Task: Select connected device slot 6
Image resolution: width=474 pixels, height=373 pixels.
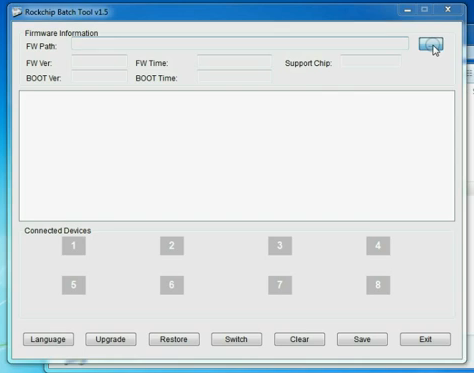Action: point(172,285)
